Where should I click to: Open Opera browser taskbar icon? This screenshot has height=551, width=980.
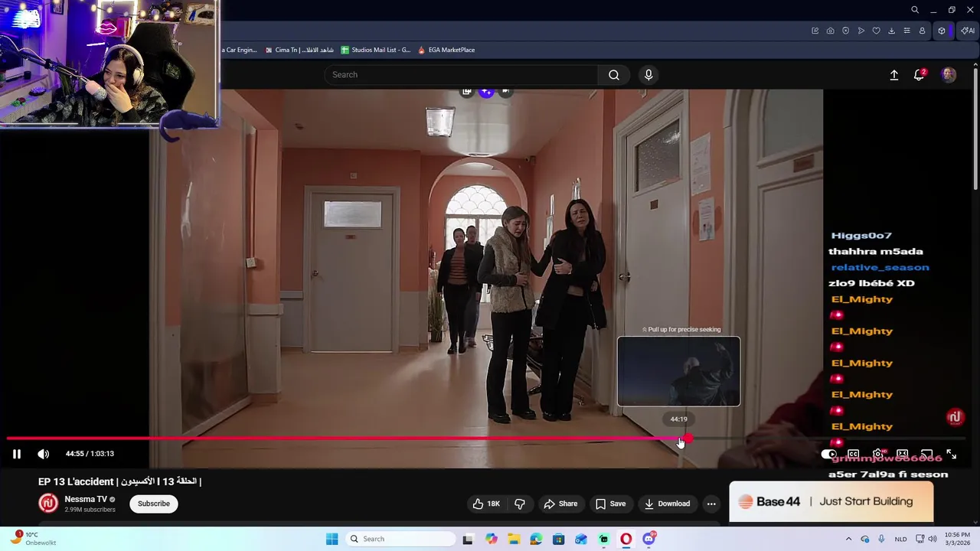[626, 539]
